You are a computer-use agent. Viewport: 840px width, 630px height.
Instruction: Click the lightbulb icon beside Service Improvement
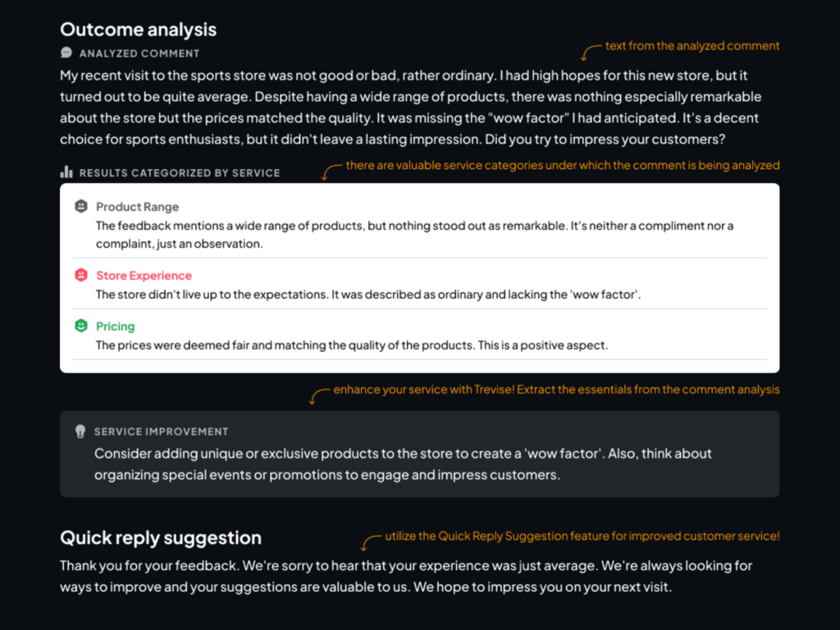coord(80,431)
